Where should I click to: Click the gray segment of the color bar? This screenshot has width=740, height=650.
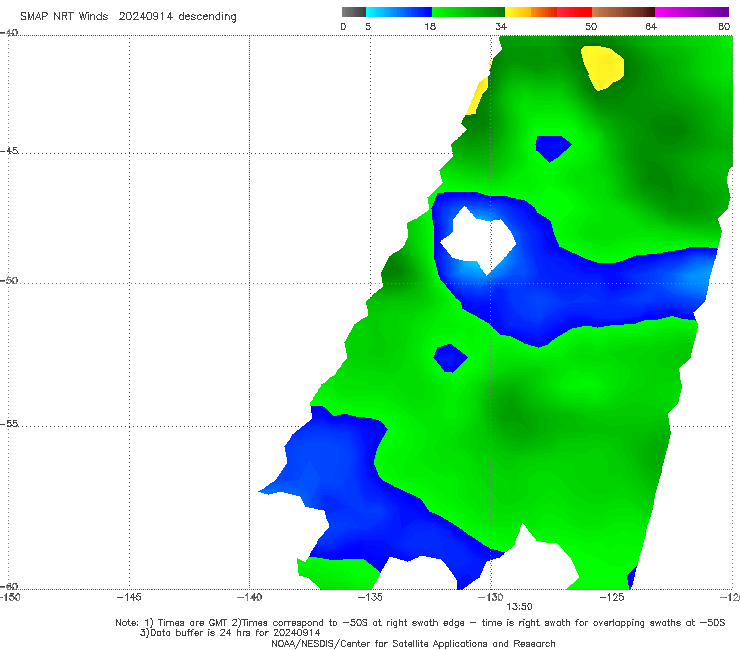coord(354,12)
